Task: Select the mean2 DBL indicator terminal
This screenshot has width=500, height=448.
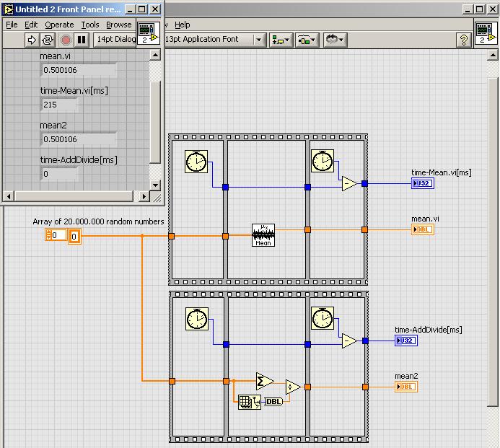Action: click(405, 387)
